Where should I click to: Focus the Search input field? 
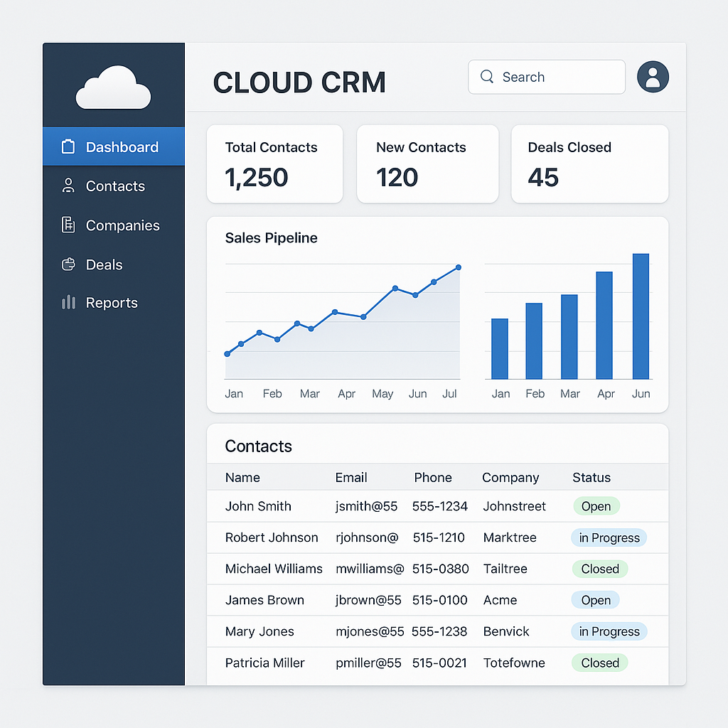point(547,77)
